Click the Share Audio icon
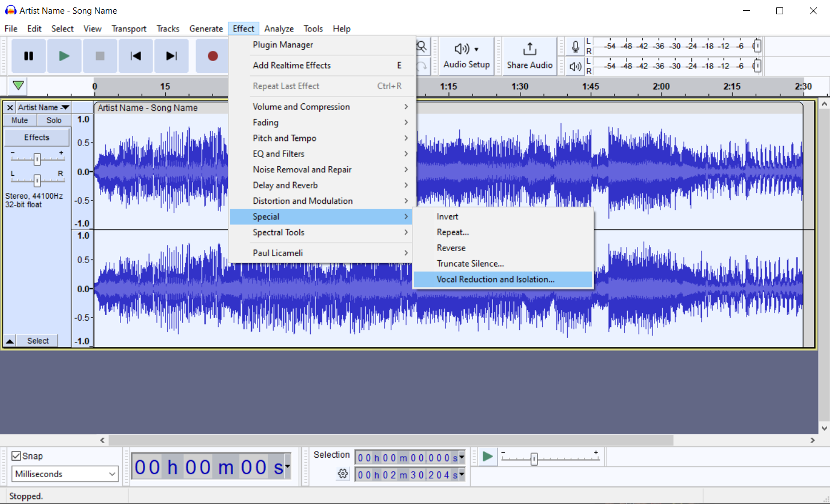The image size is (830, 504). [x=530, y=50]
